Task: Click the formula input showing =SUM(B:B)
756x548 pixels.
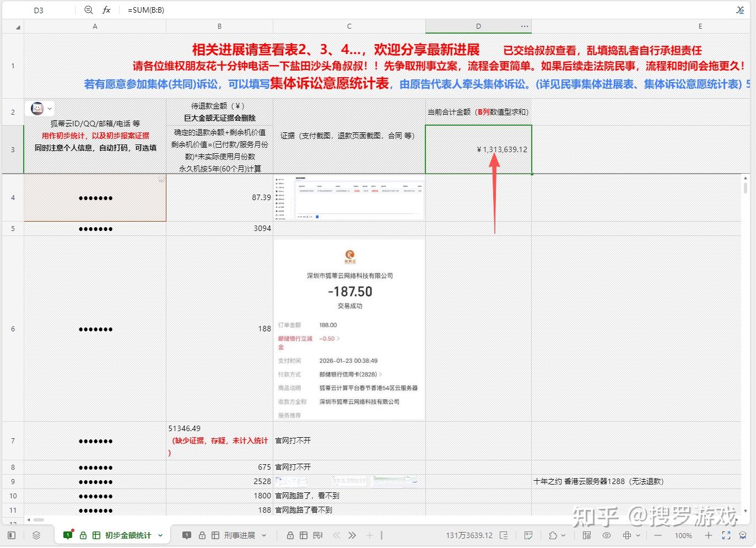Action: click(430, 10)
